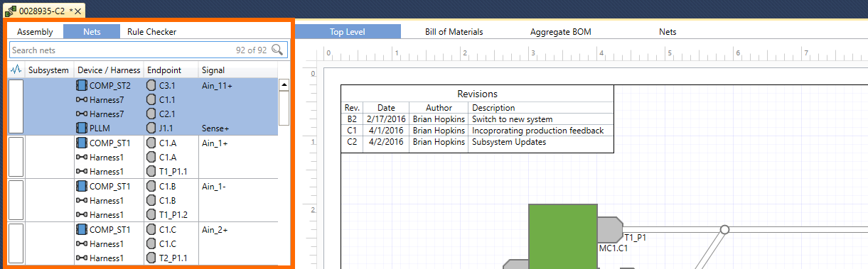Viewport: 868px width, 269px height.
Task: Select the Nets tab in left panel
Action: tap(92, 32)
